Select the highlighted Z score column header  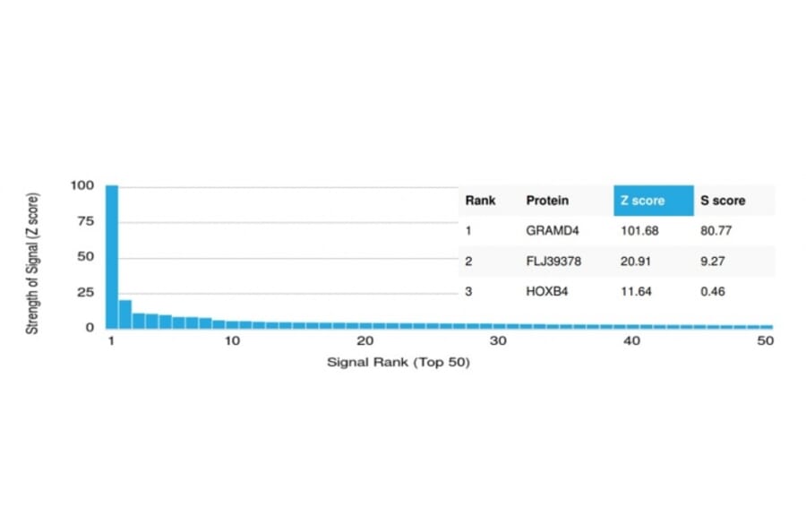[653, 201]
